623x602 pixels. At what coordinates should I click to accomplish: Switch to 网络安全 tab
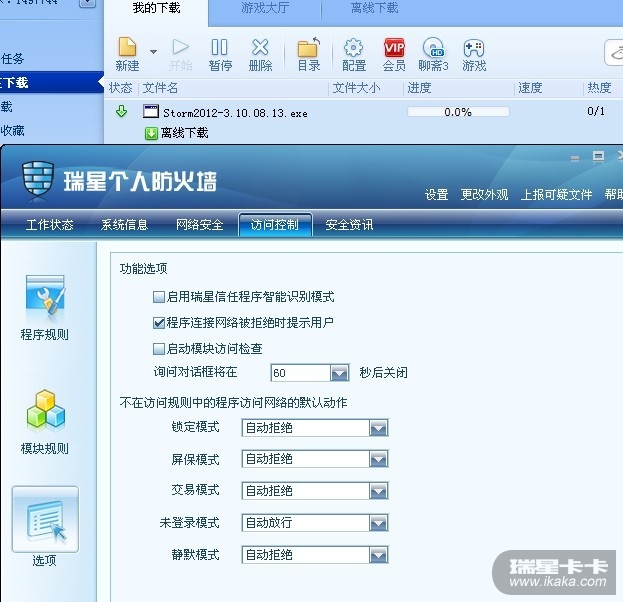click(x=199, y=225)
